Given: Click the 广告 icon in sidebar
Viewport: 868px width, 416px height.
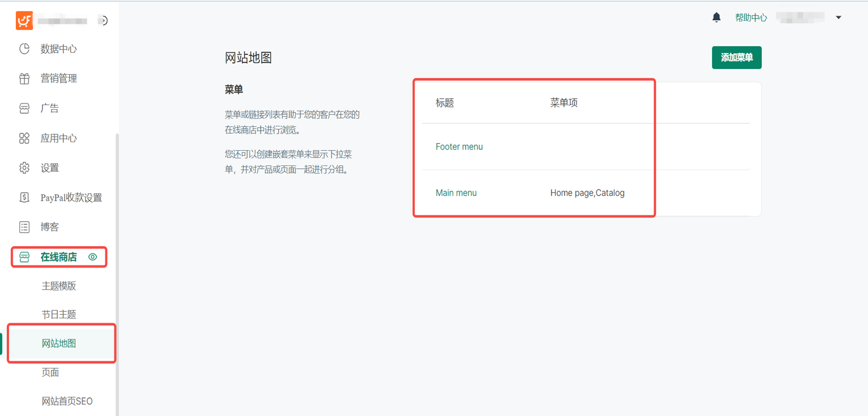Looking at the screenshot, I should 24,108.
